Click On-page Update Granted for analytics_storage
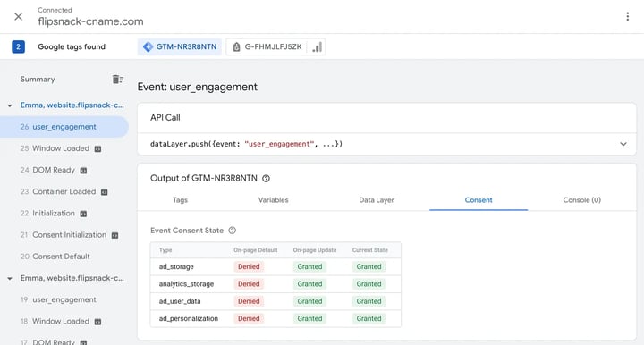This screenshot has height=345, width=644. 309,284
